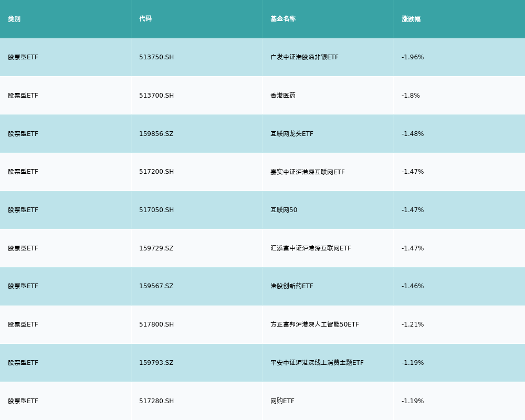Screen dimensions: 525x420
Task: Click 股票型ETF in the 159793.SZ row
Action: coord(23,363)
